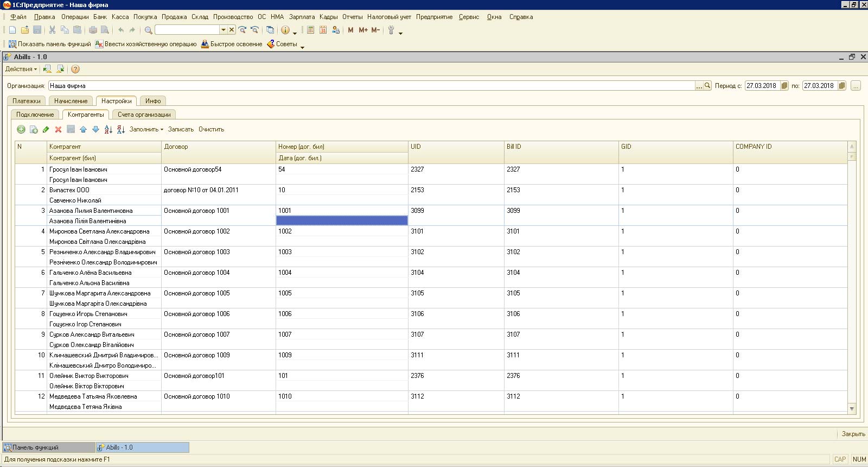Screen dimensions: 868x467
Task: Open the calendar picker for period start date
Action: pyautogui.click(x=784, y=85)
